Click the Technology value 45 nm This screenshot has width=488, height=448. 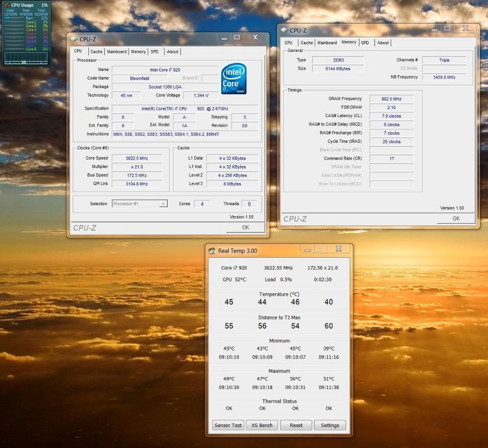click(126, 95)
